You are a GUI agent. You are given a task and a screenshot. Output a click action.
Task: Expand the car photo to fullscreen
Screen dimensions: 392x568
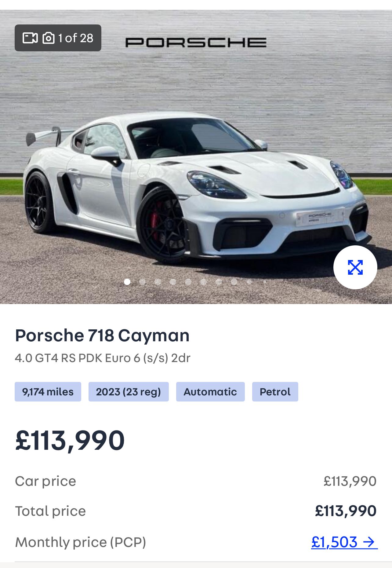click(355, 267)
